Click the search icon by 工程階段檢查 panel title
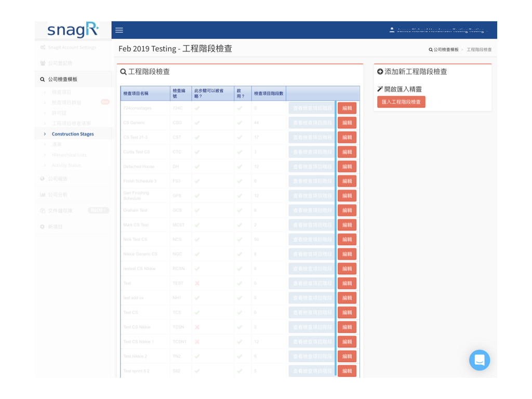 tap(123, 72)
